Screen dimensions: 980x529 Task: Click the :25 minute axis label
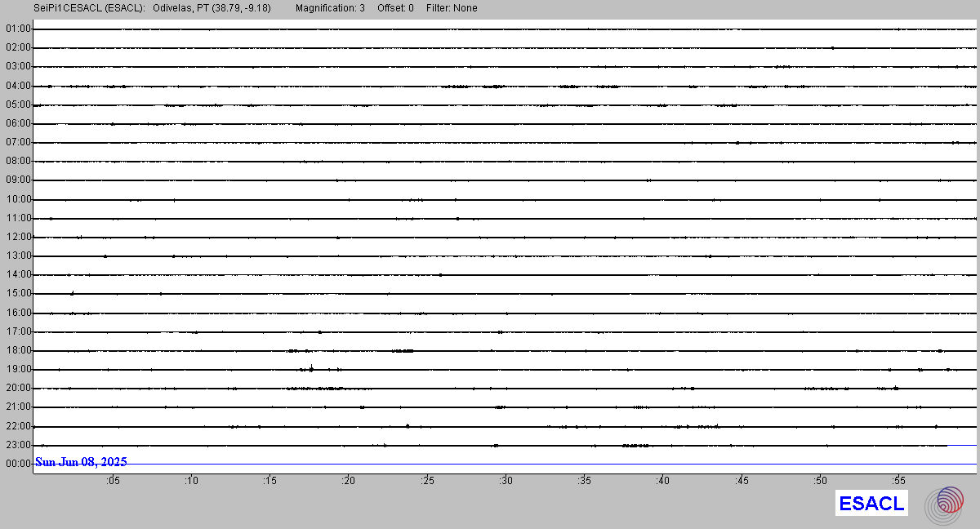tap(427, 481)
